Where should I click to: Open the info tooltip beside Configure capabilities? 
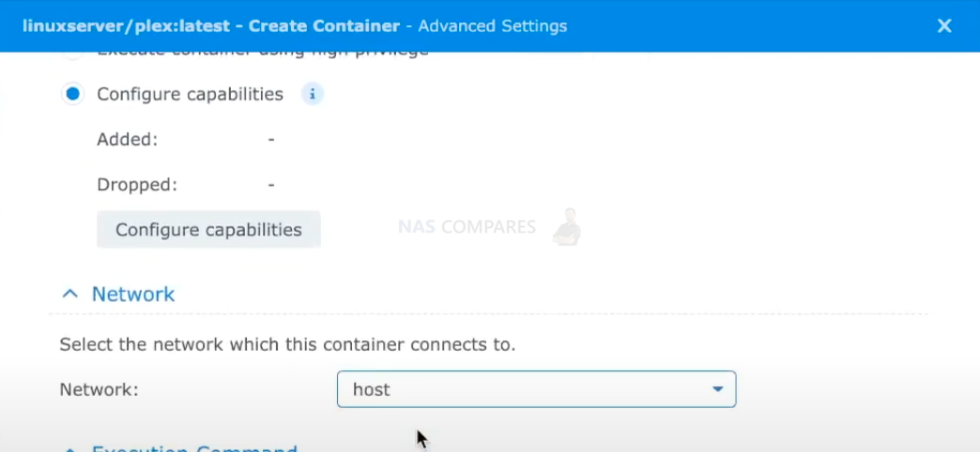tap(313, 95)
